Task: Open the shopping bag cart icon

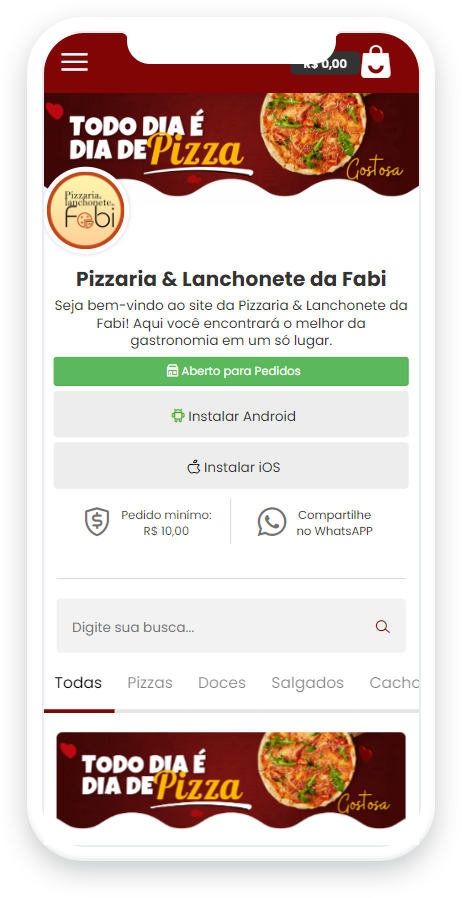Action: 376,62
